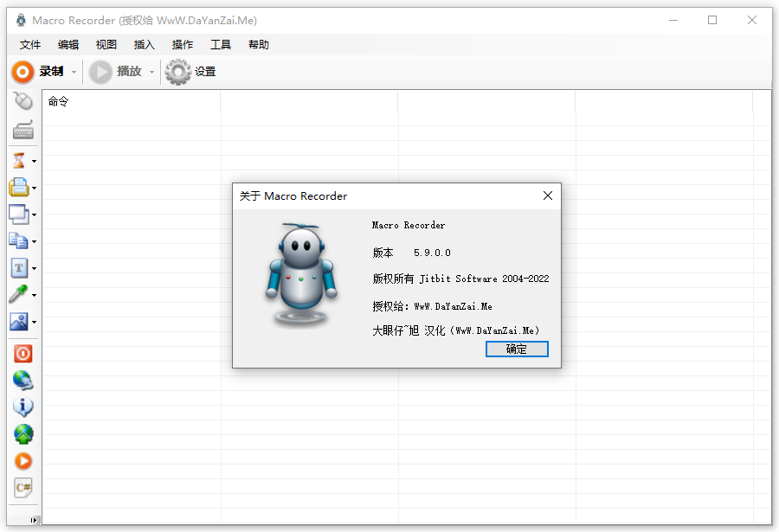Open the 插入 (Insert) menu
The height and width of the screenshot is (532, 779).
pyautogui.click(x=145, y=45)
